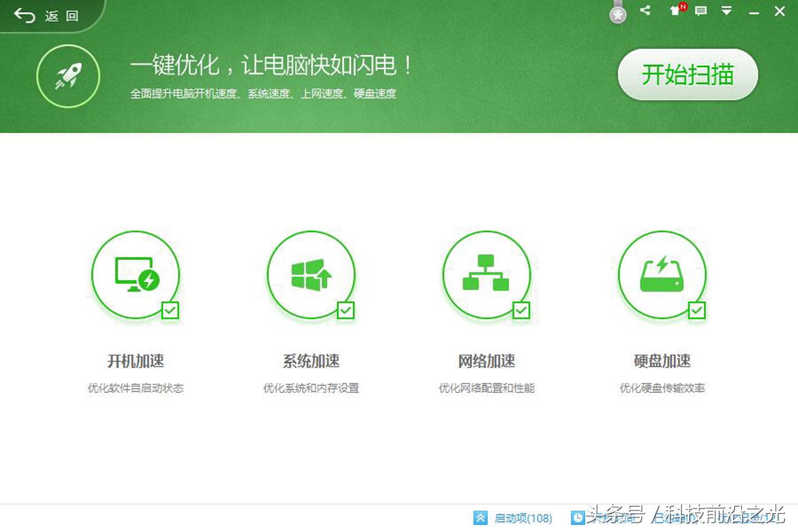
Task: Open the feedback chat icon
Action: tap(700, 11)
